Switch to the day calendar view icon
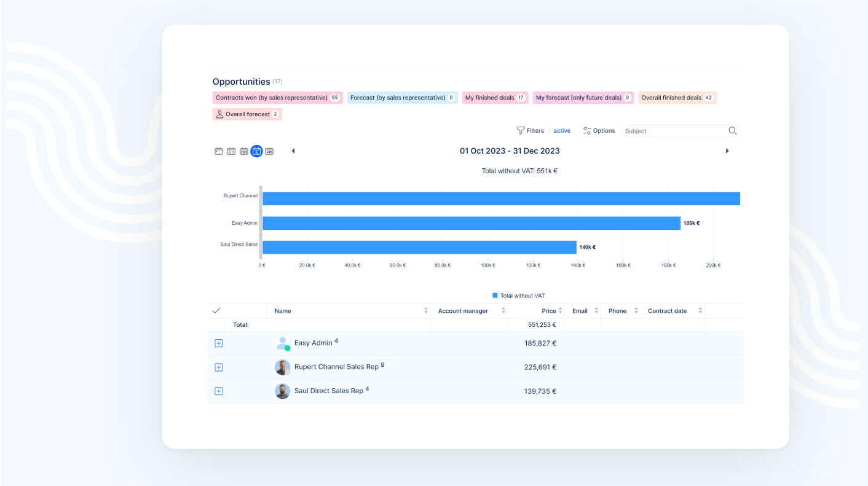 click(218, 151)
